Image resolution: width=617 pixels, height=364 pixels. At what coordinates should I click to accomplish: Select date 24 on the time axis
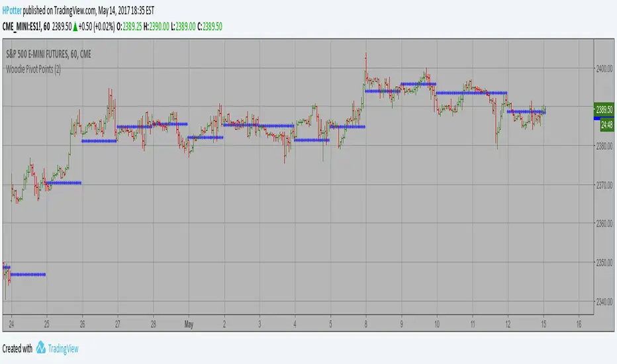click(12, 322)
